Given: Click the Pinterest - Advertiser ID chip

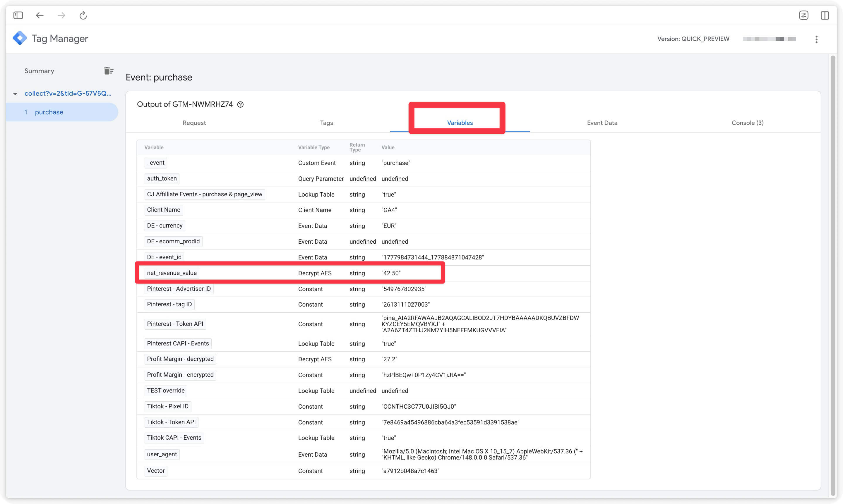Looking at the screenshot, I should click(179, 289).
